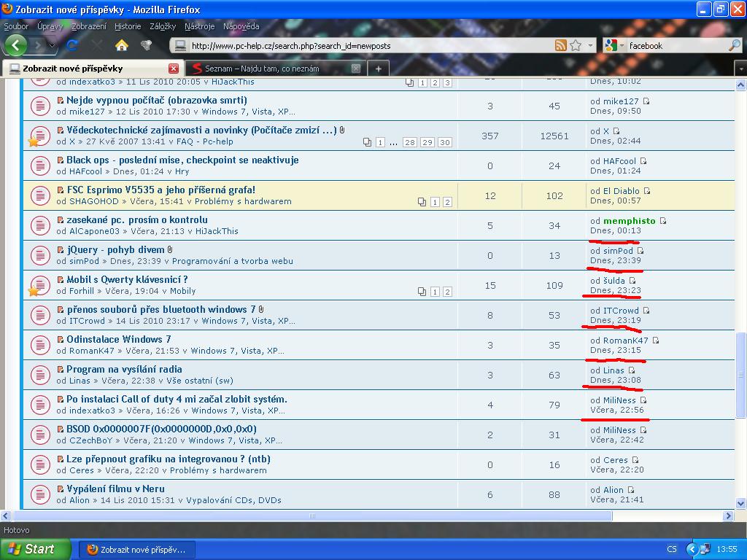Image resolution: width=747 pixels, height=560 pixels.
Task: Click the forward navigation arrow
Action: pyautogui.click(x=38, y=46)
